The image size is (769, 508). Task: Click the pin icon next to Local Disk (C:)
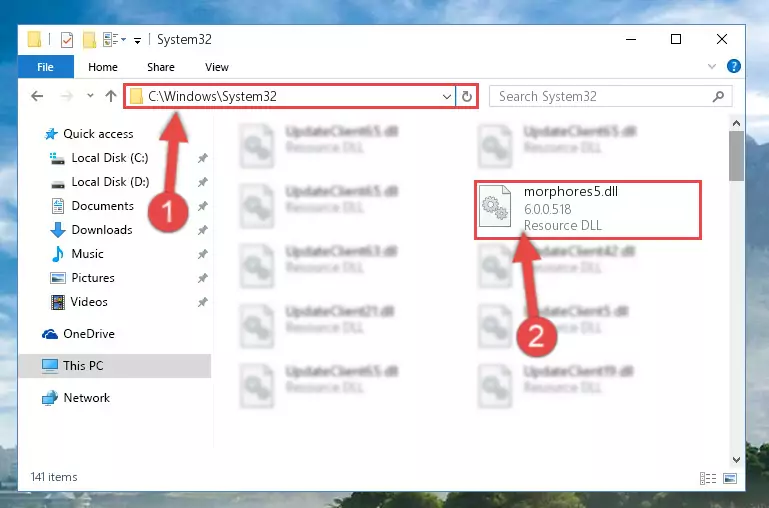(x=202, y=158)
